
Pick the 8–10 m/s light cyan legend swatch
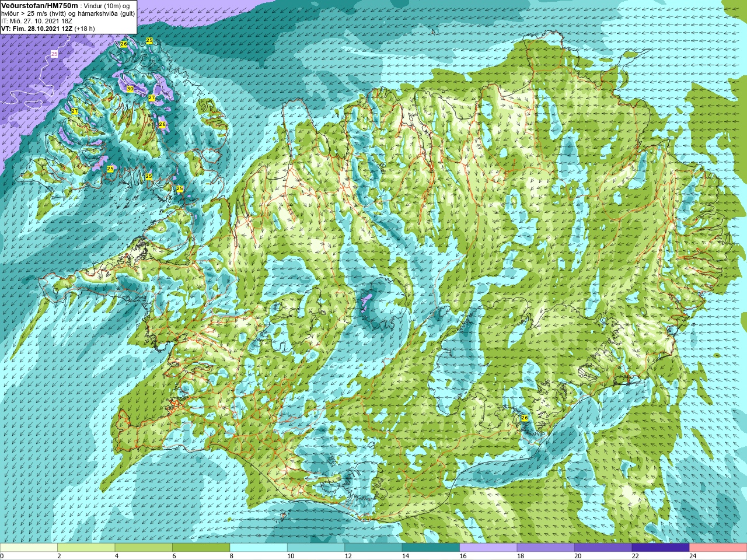(259, 548)
